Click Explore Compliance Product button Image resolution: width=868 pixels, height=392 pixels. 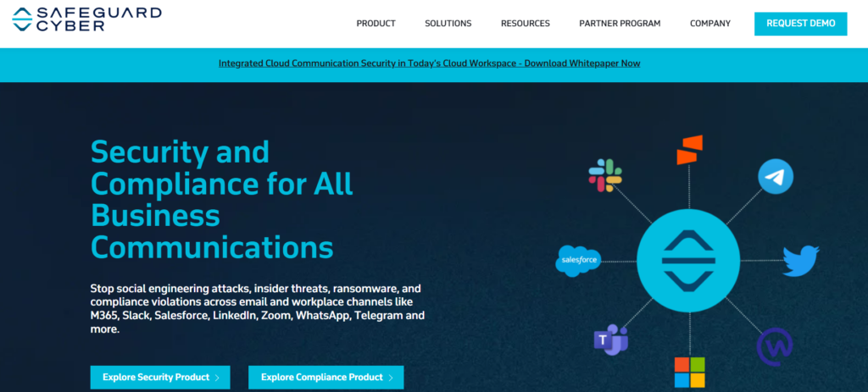(x=325, y=378)
